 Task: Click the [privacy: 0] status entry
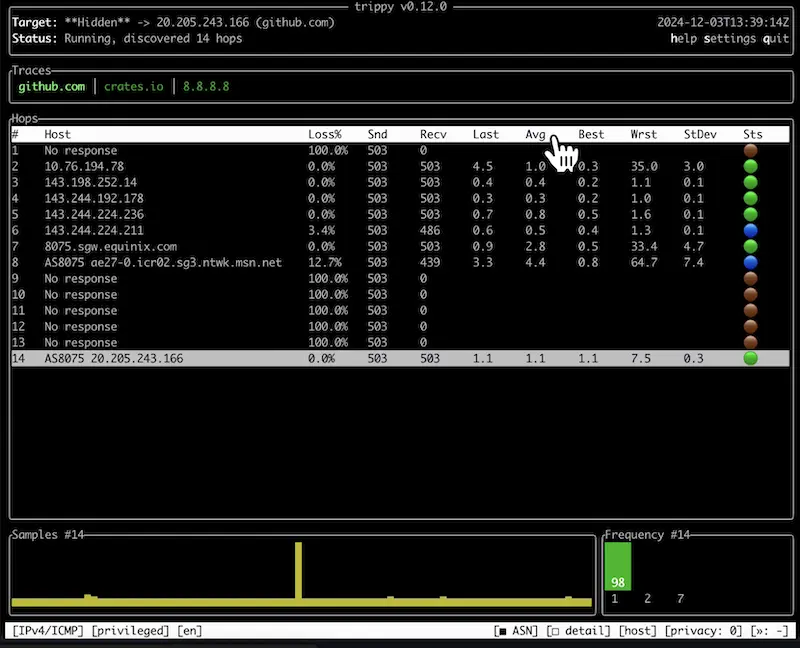[704, 631]
